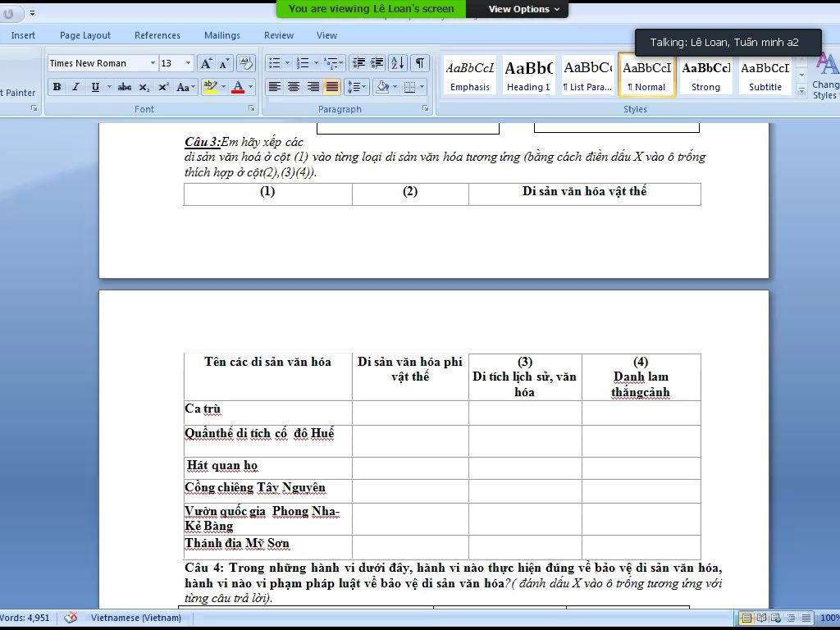Open the Insert tab
This screenshot has height=630, width=840.
click(x=23, y=35)
